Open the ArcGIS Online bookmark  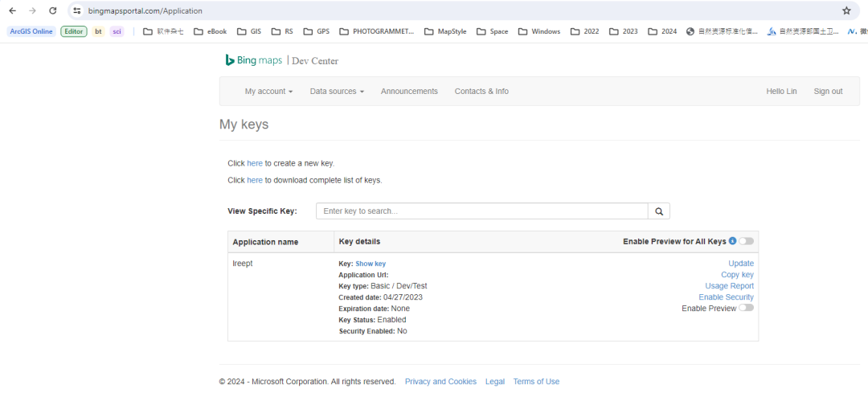coord(31,31)
